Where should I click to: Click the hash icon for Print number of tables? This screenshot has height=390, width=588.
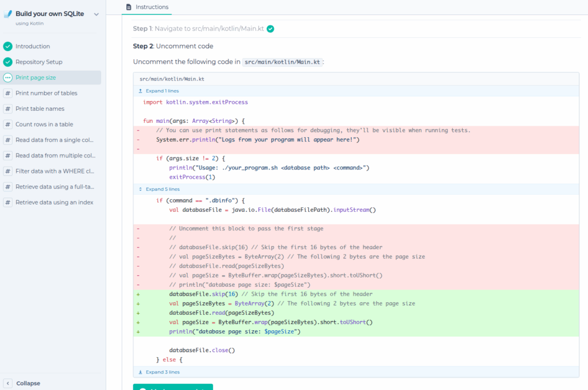click(8, 94)
